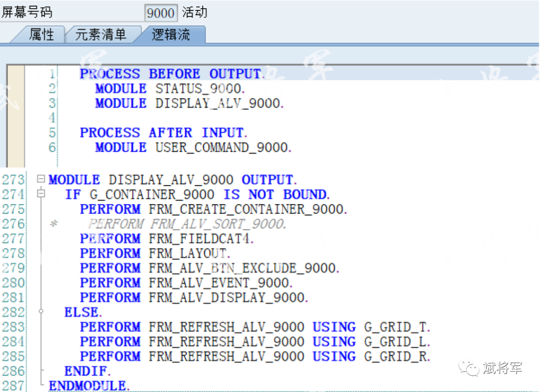Click the screen number field 9000

point(161,12)
